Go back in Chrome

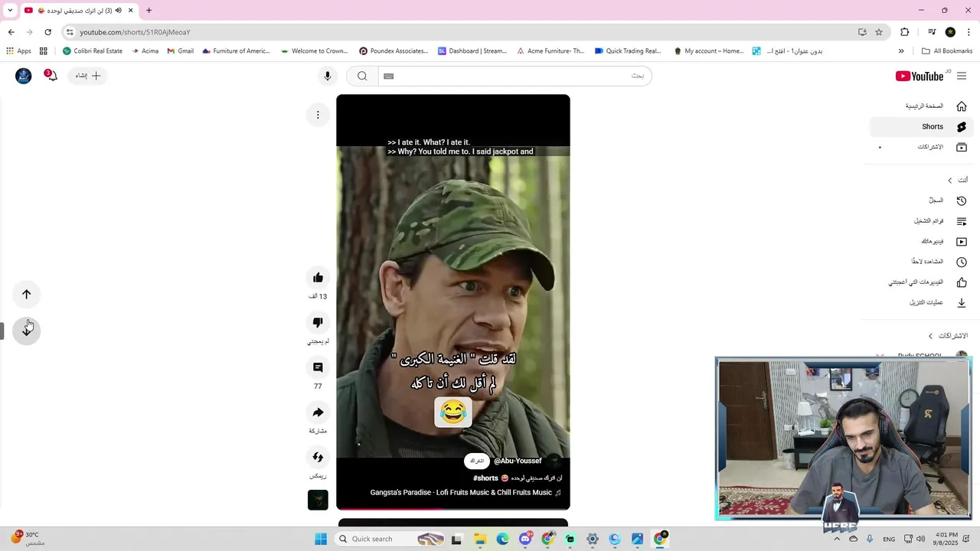[x=11, y=32]
